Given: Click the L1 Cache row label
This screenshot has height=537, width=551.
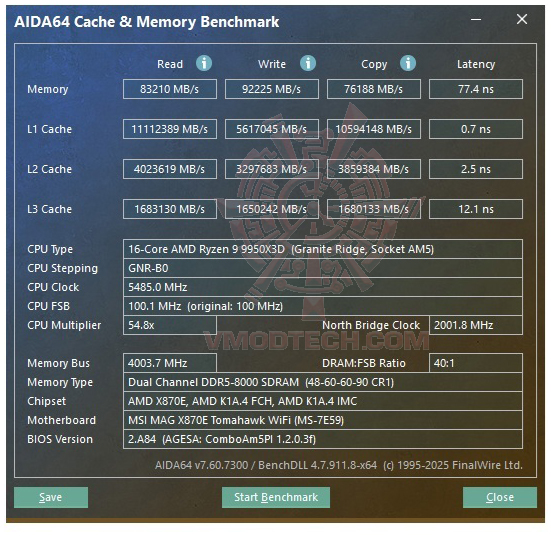Looking at the screenshot, I should tap(50, 129).
